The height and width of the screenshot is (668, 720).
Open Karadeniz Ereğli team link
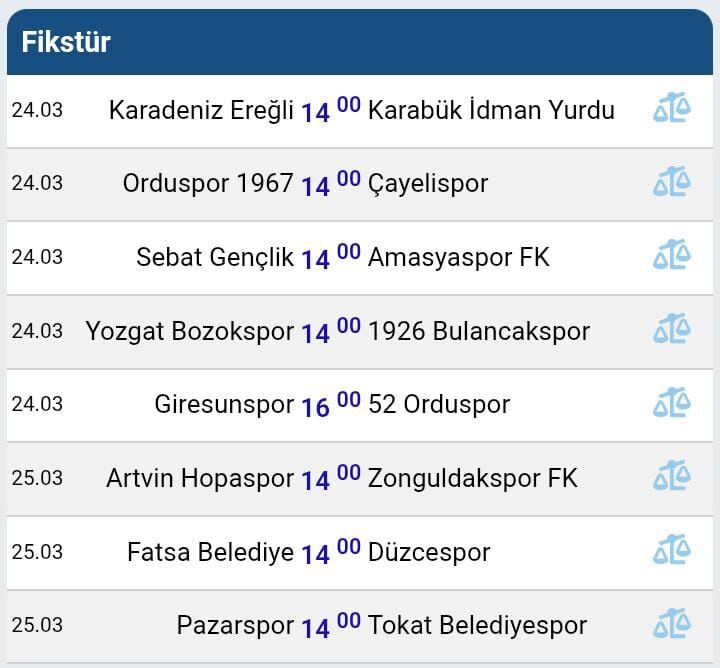201,110
